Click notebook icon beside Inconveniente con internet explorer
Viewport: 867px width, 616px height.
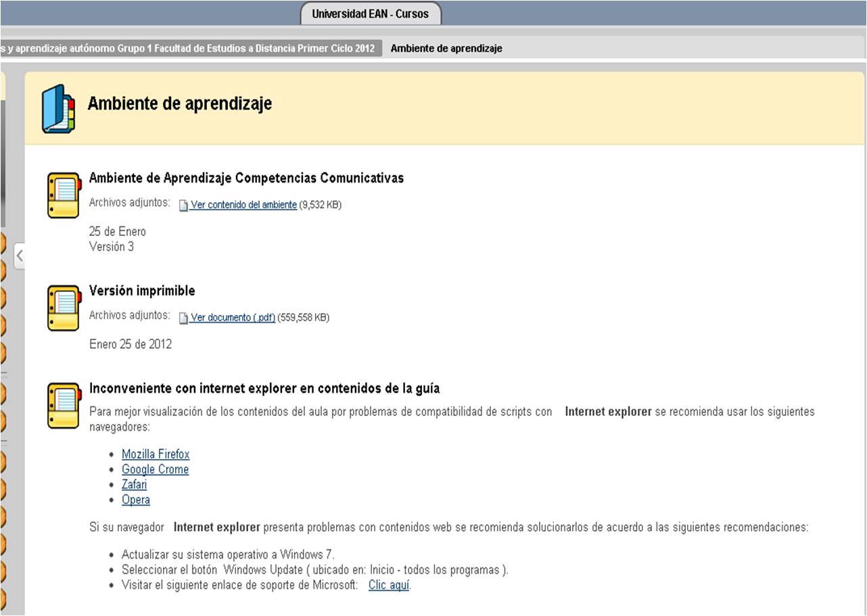tap(64, 405)
